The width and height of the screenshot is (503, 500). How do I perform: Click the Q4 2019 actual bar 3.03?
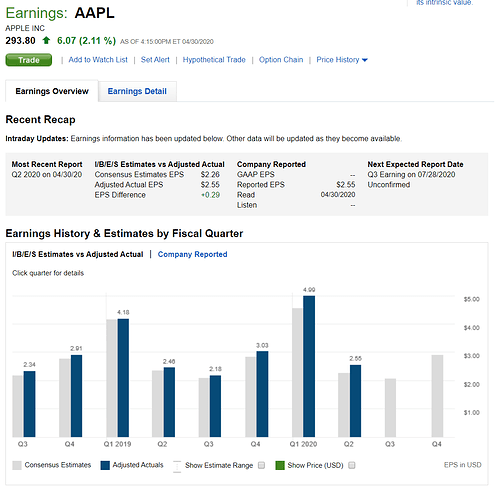[262, 394]
